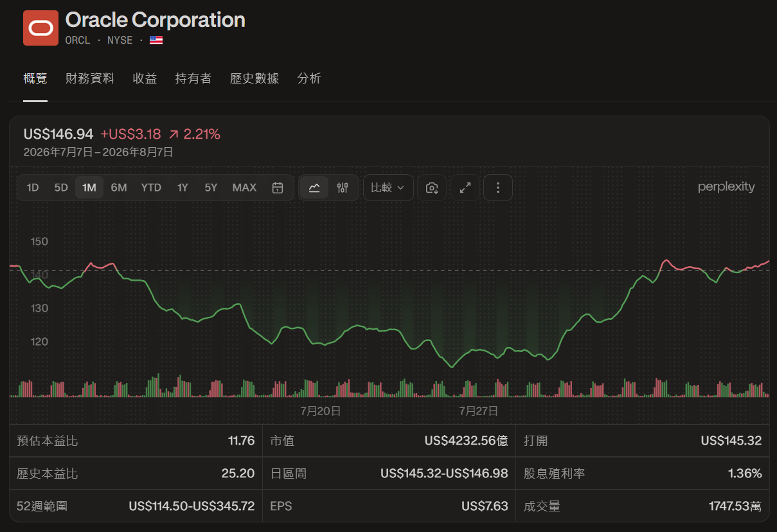Click the Oracle Corporation logo icon

[40, 28]
